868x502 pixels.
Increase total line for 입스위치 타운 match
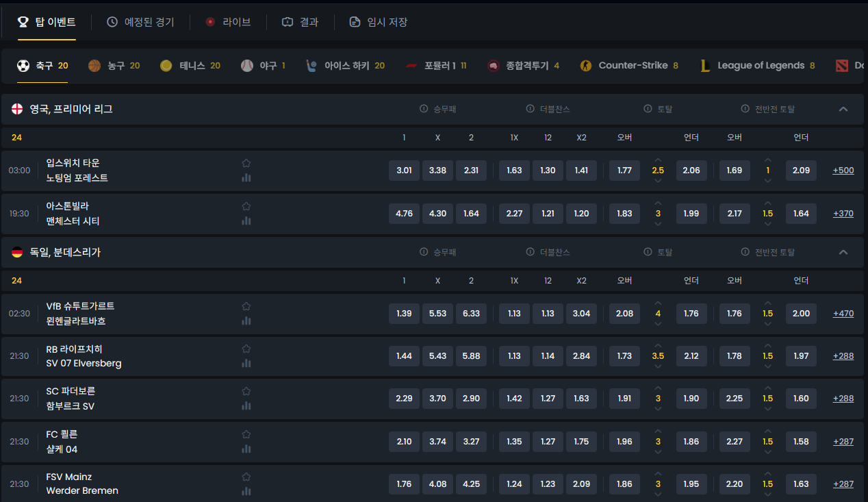pyautogui.click(x=658, y=160)
